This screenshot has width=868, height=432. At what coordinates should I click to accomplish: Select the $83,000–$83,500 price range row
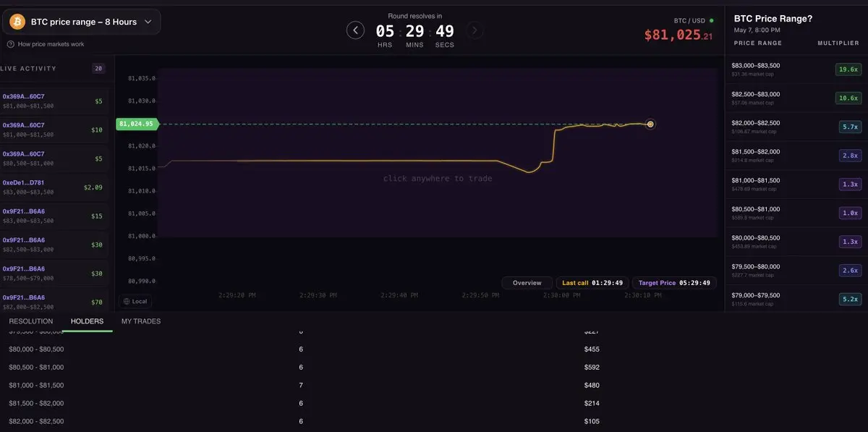796,69
